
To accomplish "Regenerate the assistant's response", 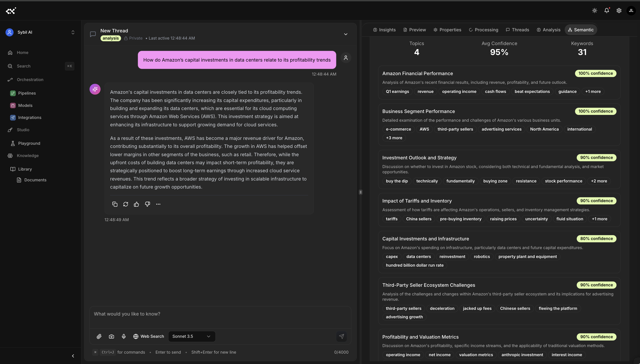I will (126, 204).
